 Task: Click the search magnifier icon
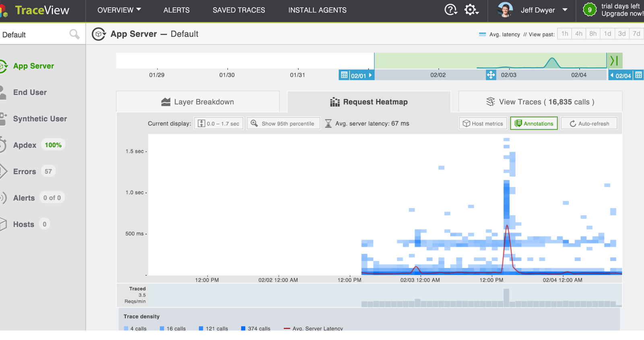point(74,34)
